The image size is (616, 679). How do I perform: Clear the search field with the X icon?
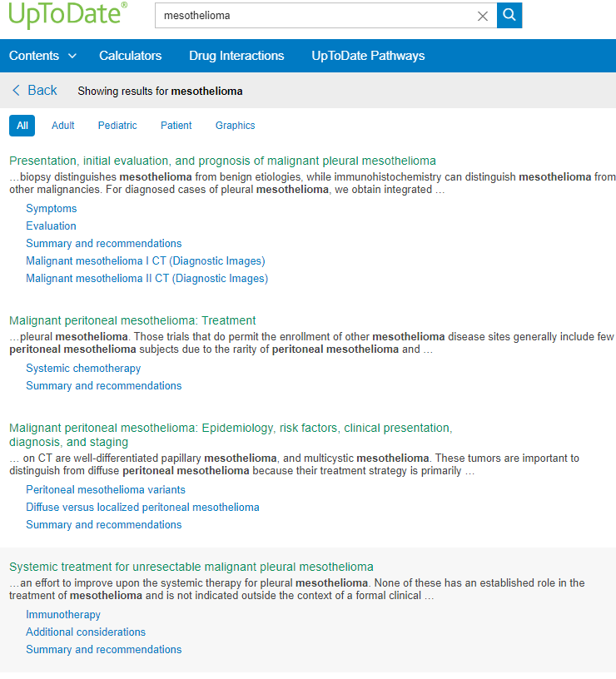483,16
